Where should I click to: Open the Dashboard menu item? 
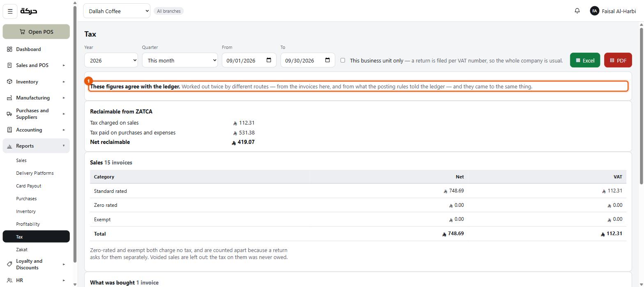(36, 49)
